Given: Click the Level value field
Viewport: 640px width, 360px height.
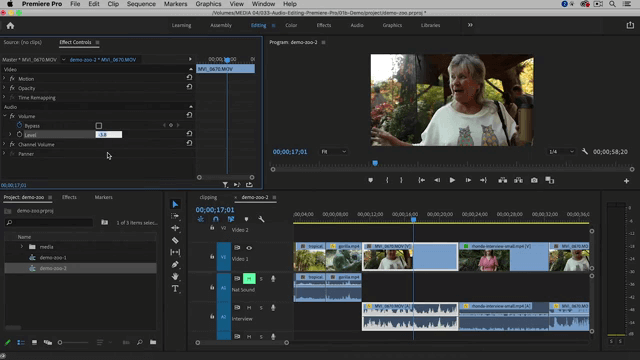Looking at the screenshot, I should coord(109,134).
